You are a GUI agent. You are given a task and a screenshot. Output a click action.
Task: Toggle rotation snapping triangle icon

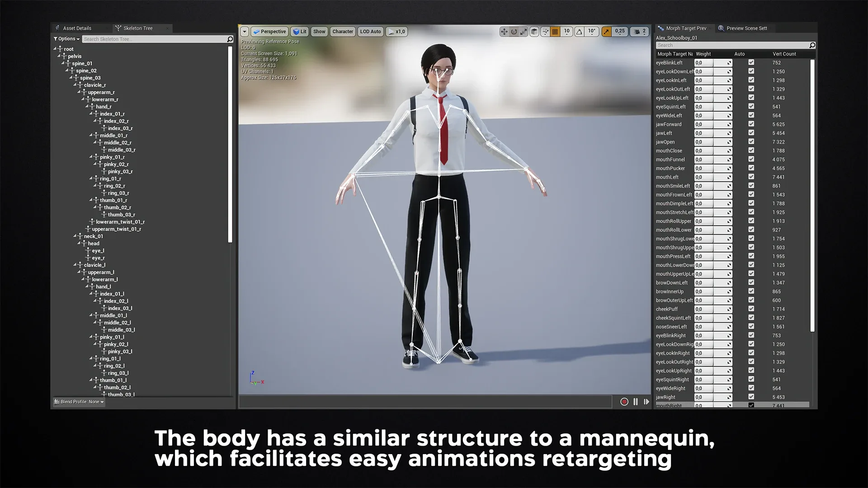pos(579,32)
